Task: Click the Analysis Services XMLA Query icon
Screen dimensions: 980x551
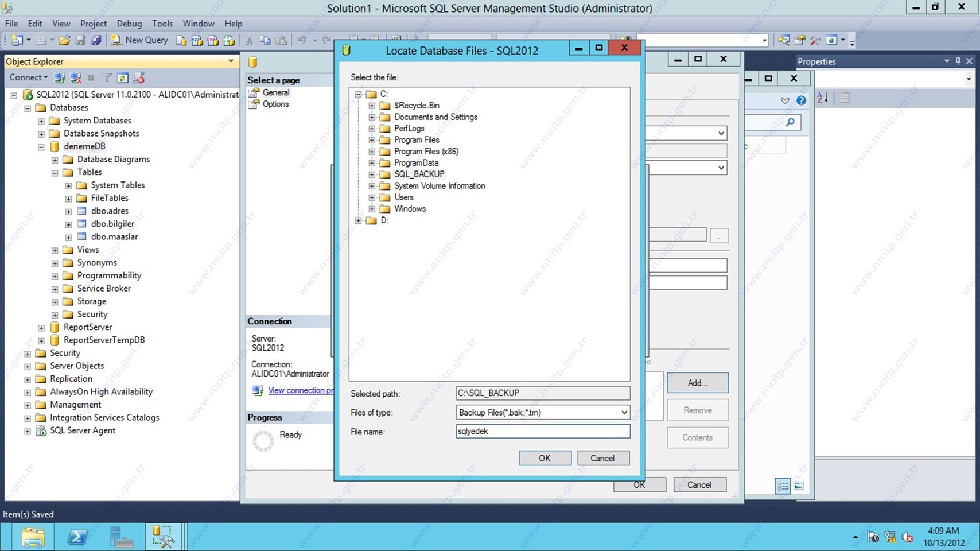Action: (229, 40)
